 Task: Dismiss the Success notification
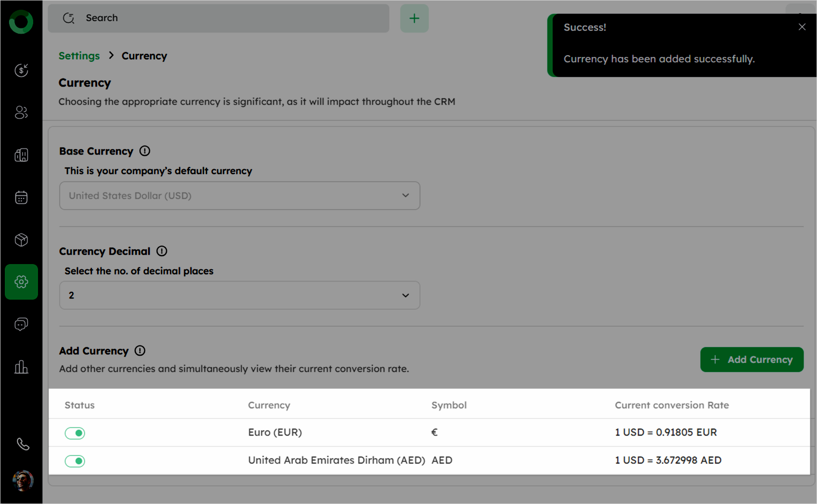click(802, 27)
